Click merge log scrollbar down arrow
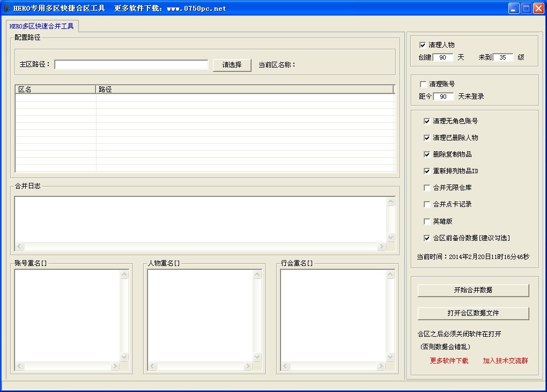 (x=391, y=238)
